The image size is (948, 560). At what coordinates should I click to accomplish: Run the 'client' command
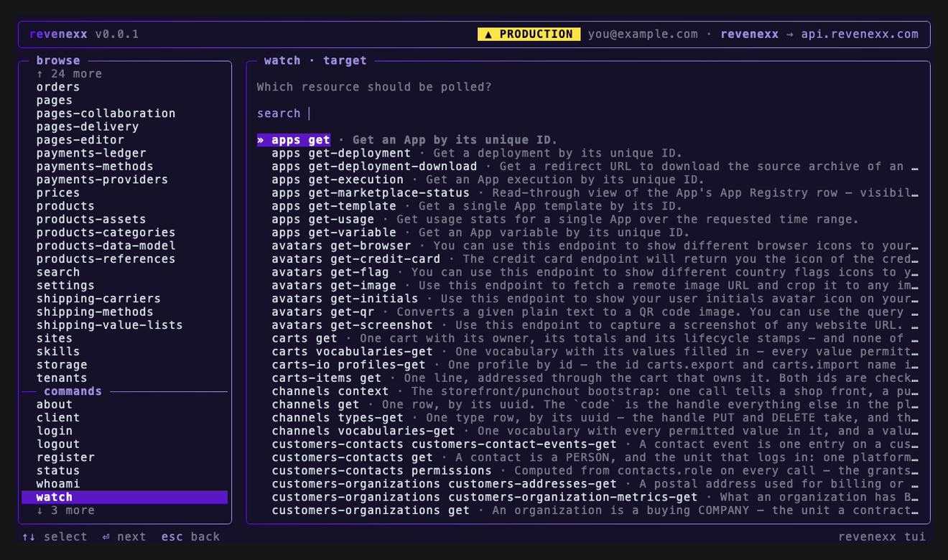click(58, 418)
